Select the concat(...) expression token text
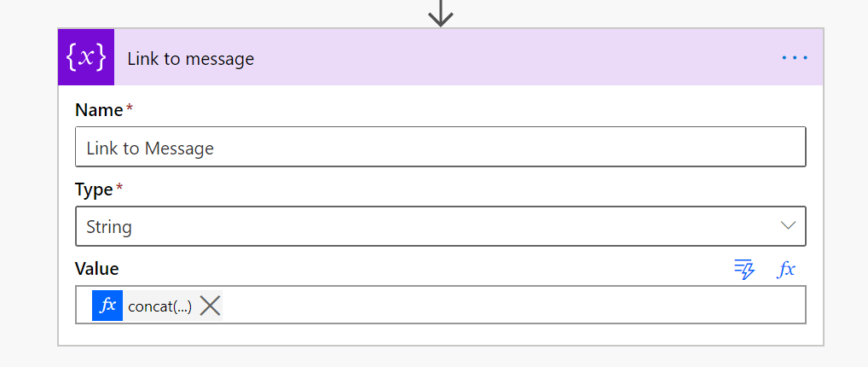Image resolution: width=868 pixels, height=367 pixels. (159, 306)
